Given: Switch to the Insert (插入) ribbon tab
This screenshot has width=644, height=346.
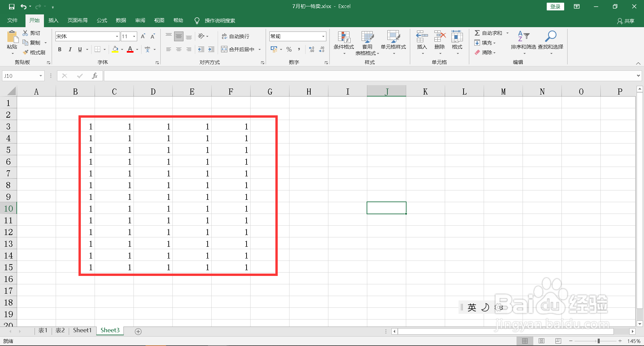Looking at the screenshot, I should tap(53, 20).
